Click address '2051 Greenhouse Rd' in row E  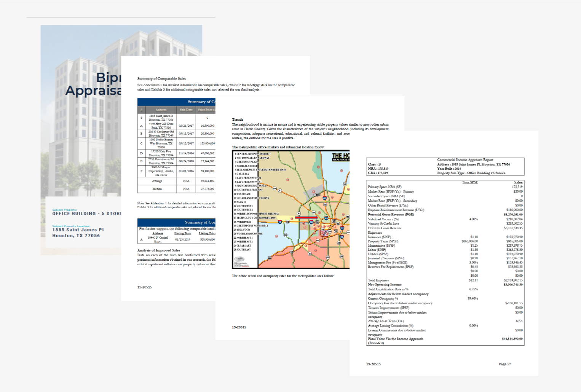(x=161, y=159)
